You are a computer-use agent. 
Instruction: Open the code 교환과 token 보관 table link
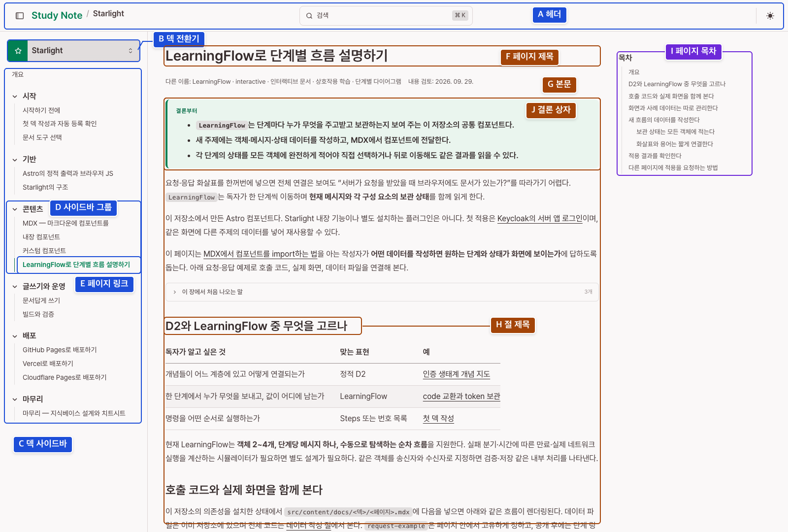[461, 397]
